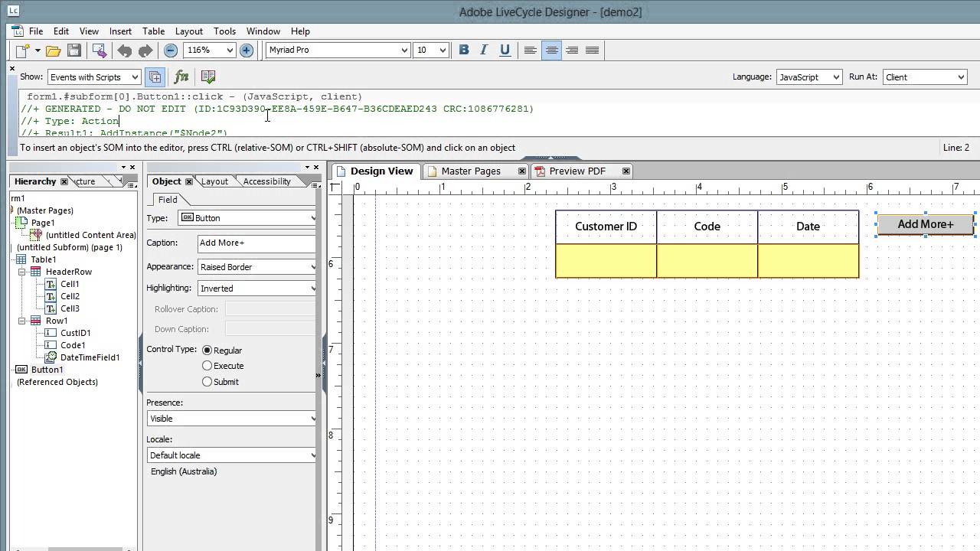The width and height of the screenshot is (980, 551).
Task: Zoom out with the minus icon
Action: pos(171,51)
